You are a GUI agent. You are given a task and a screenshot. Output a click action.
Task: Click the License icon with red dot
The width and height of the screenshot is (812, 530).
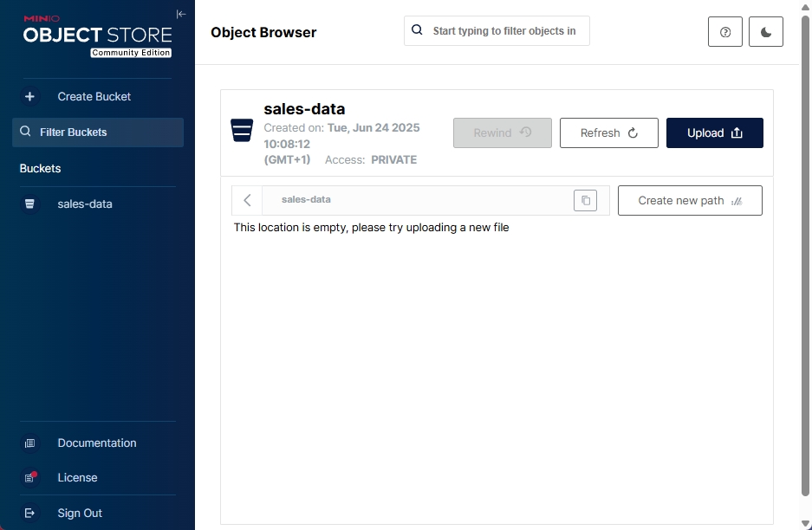[x=30, y=478]
